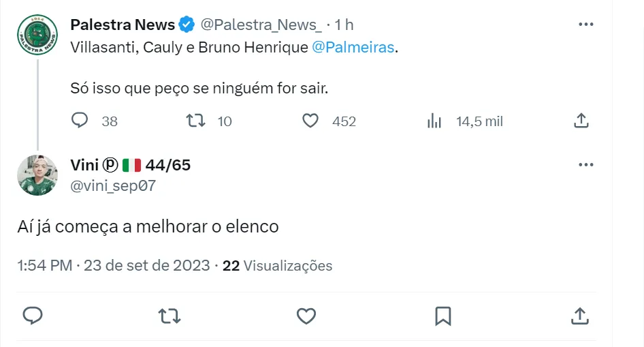Retweet Vini's reply
The image size is (644, 347).
[169, 316]
